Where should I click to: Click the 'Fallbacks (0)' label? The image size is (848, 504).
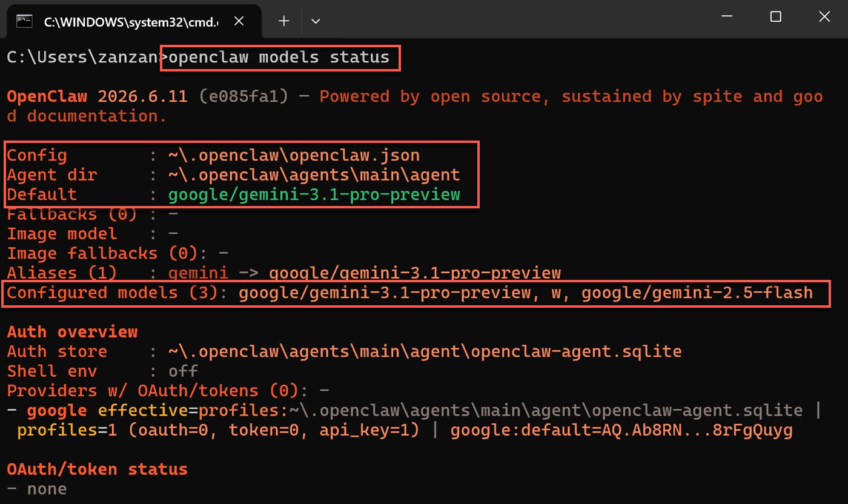(72, 214)
